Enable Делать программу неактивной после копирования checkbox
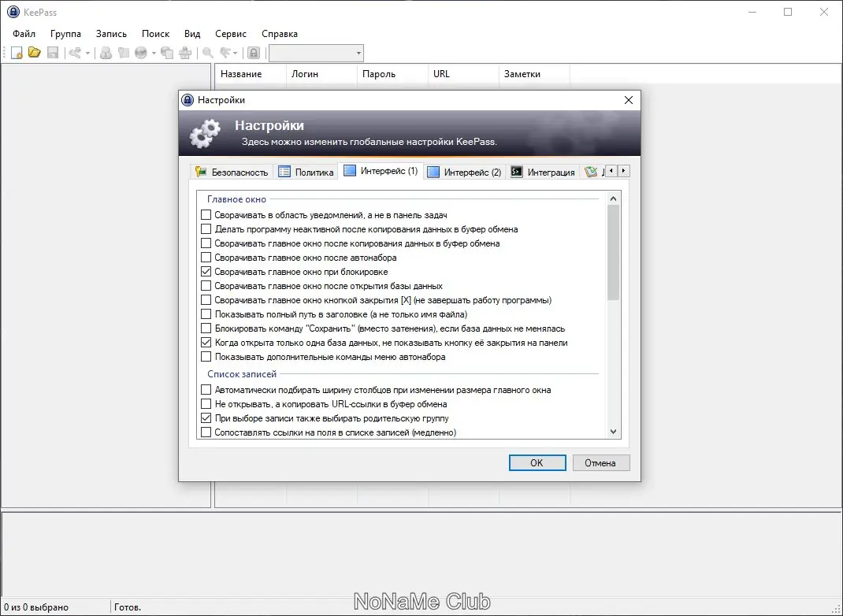 coord(206,229)
